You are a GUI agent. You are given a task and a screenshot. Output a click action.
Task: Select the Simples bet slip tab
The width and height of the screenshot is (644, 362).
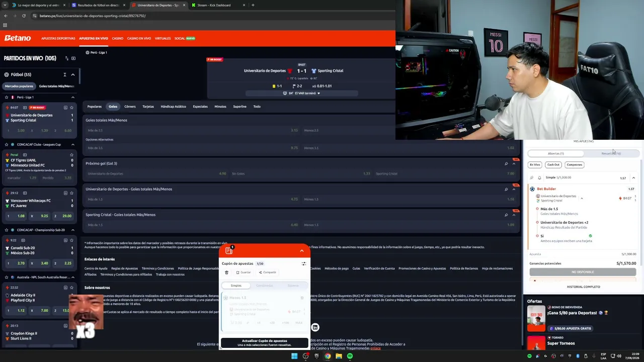(x=236, y=286)
